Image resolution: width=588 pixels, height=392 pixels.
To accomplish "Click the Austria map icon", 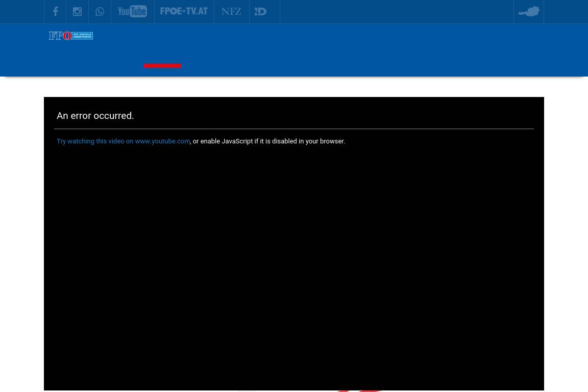I will 528,11.
